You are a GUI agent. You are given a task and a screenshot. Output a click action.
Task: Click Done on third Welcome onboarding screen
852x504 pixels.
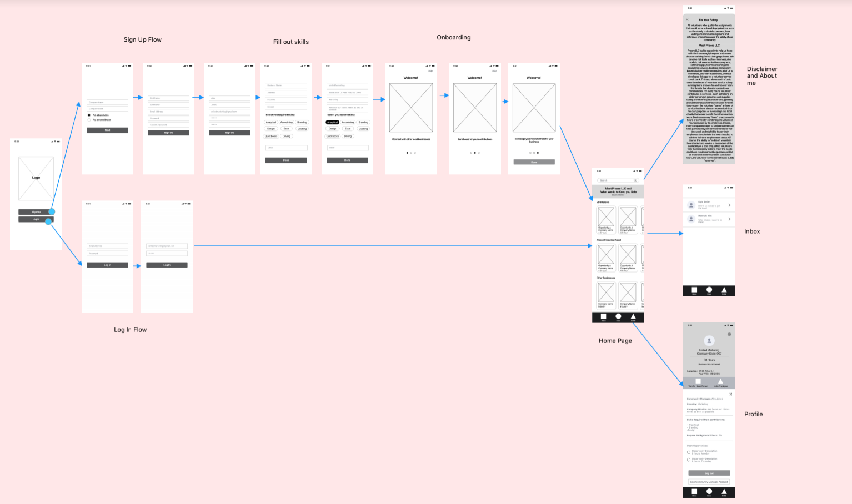[x=534, y=162]
